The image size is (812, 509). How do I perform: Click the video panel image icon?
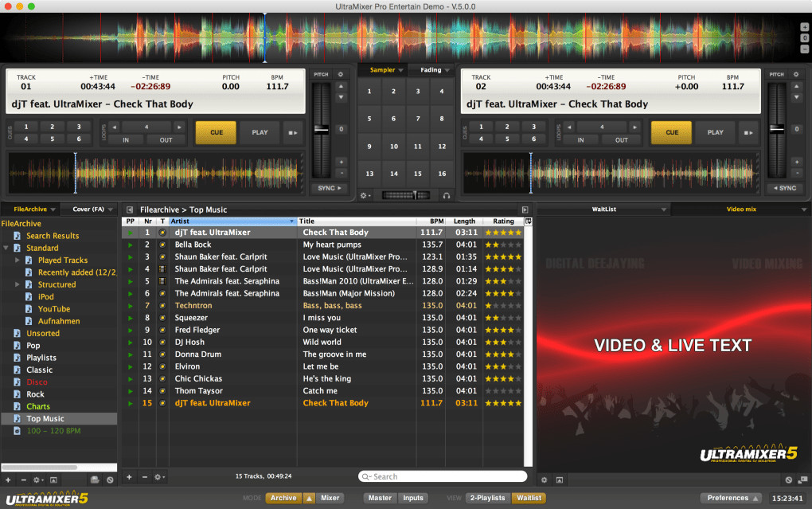[560, 480]
